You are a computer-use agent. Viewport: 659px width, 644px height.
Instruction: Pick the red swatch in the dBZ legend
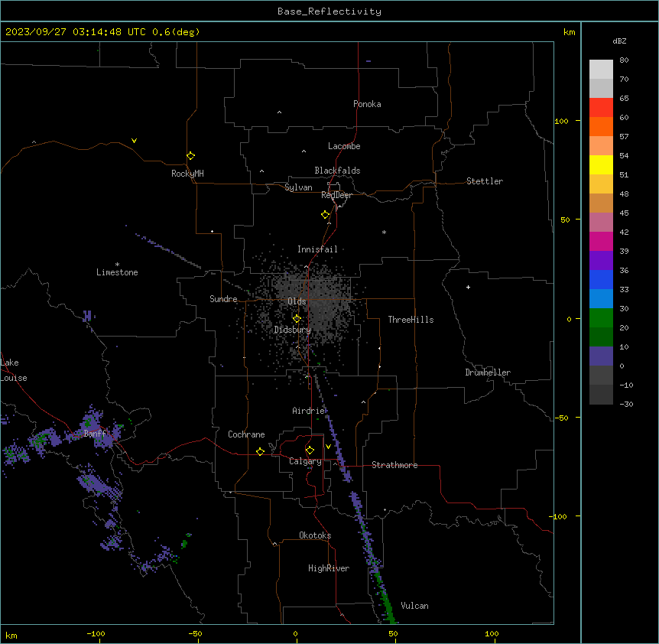(601, 107)
